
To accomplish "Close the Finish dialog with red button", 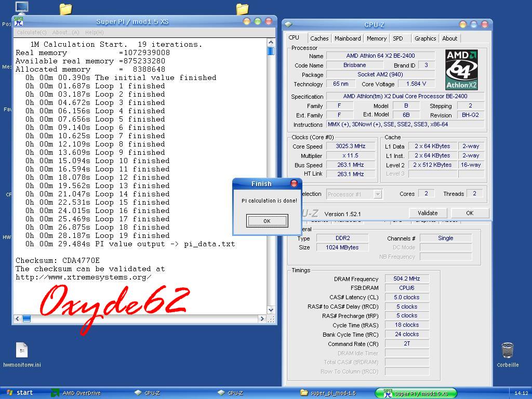I will tap(294, 183).
